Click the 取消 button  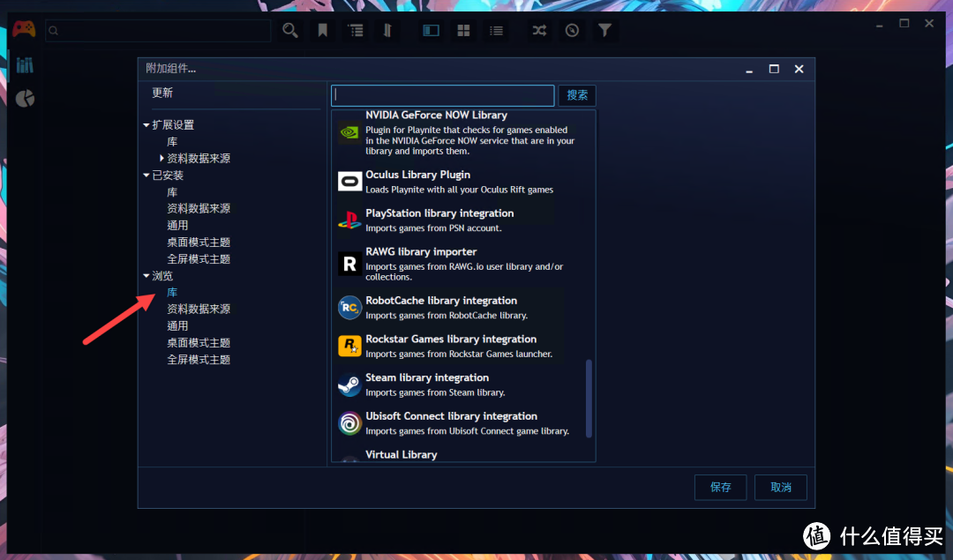point(781,487)
